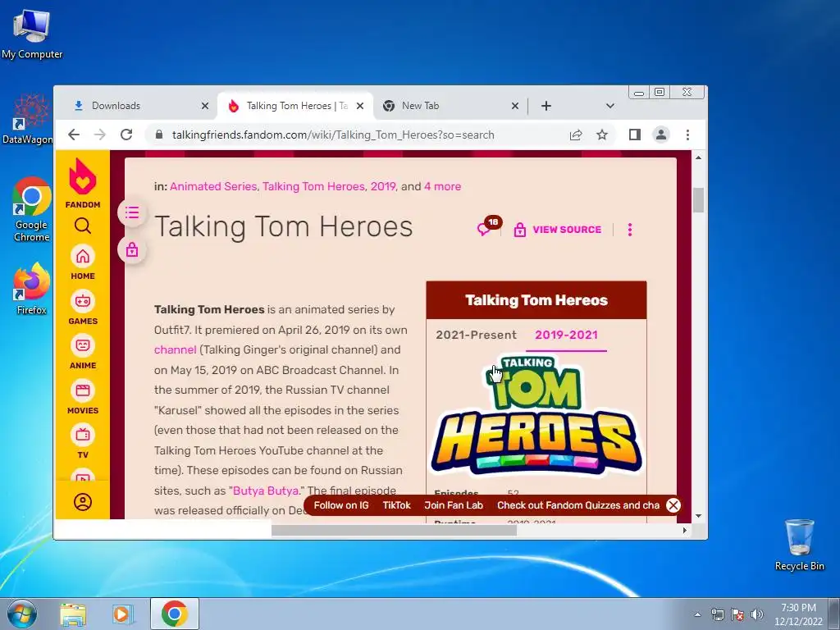This screenshot has height=630, width=840.
Task: Click the volume speaker tray icon
Action: tap(757, 614)
